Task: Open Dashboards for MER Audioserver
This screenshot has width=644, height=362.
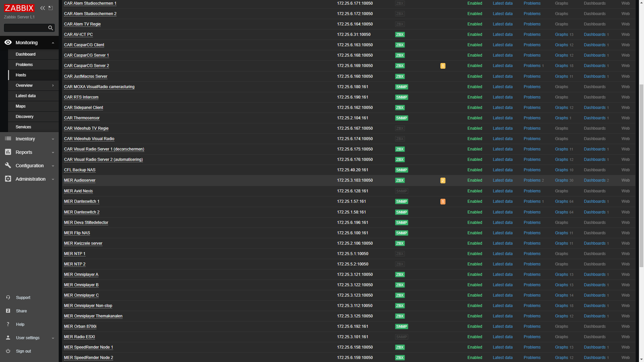Action: 594,180
